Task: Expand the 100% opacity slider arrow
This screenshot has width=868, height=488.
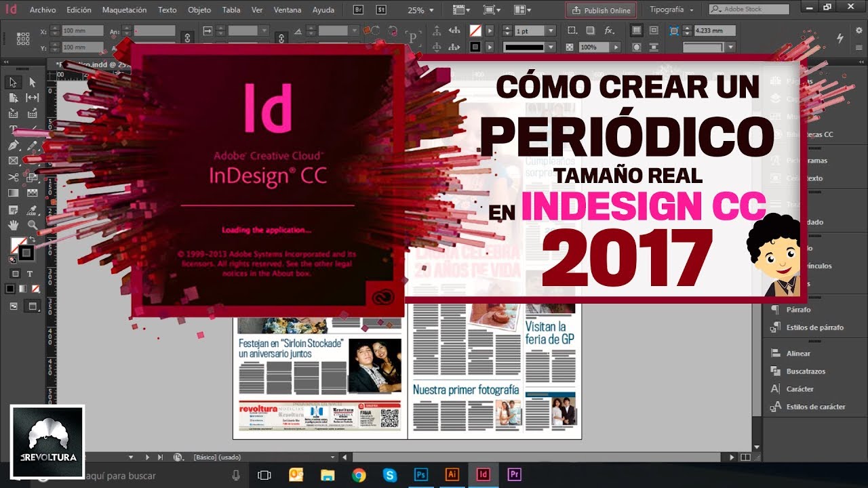Action: coord(616,47)
